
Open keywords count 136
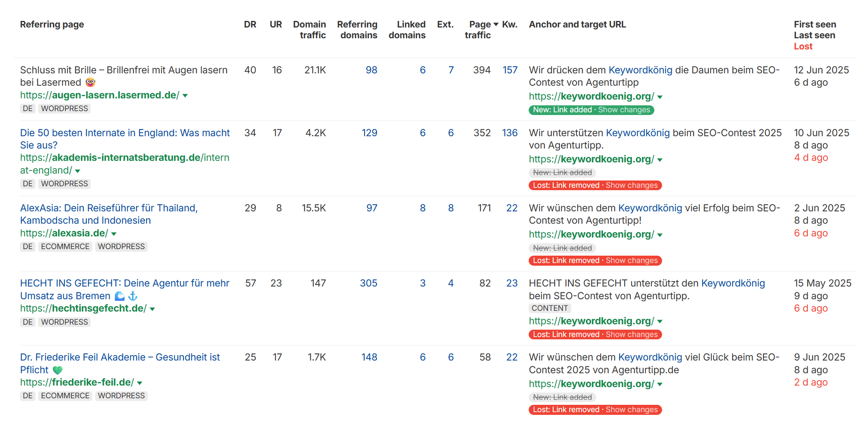pos(510,133)
